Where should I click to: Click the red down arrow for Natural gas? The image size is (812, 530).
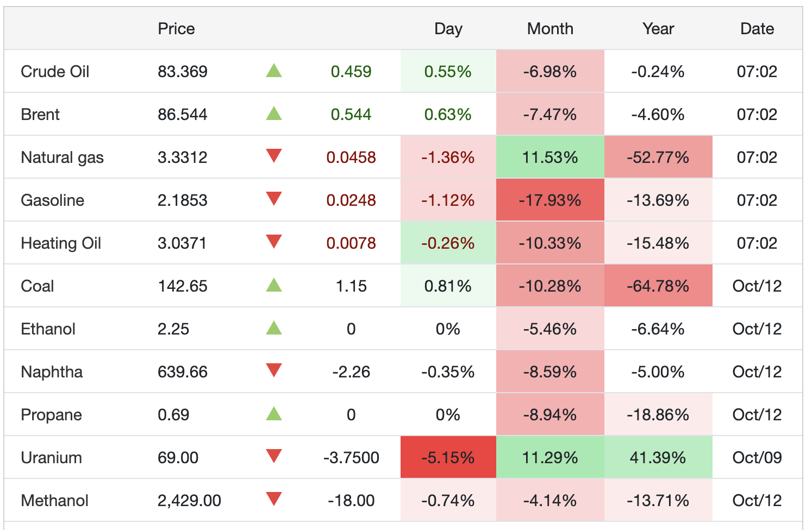(274, 156)
